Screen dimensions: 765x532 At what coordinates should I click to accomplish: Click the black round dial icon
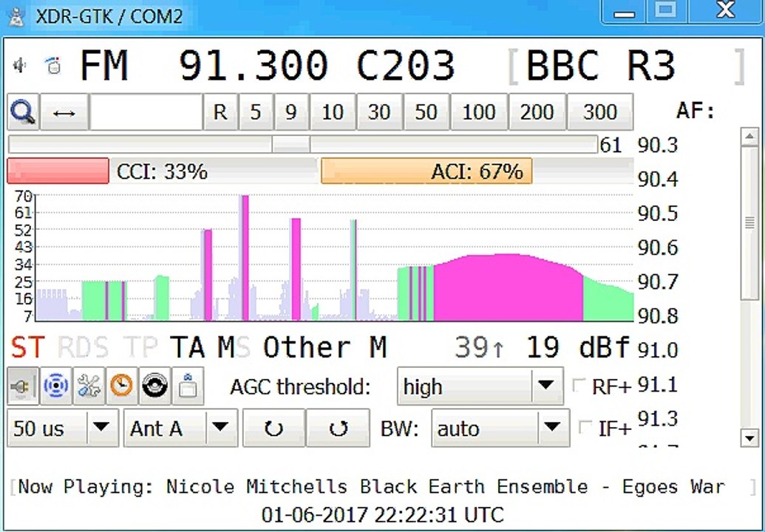click(x=155, y=386)
